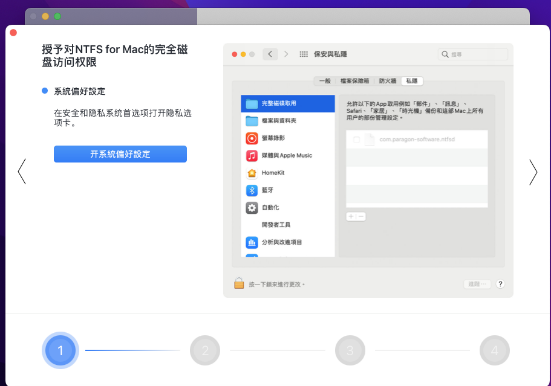
Task: Select 藍牙 Bluetooth privacy item
Action: tap(288, 190)
